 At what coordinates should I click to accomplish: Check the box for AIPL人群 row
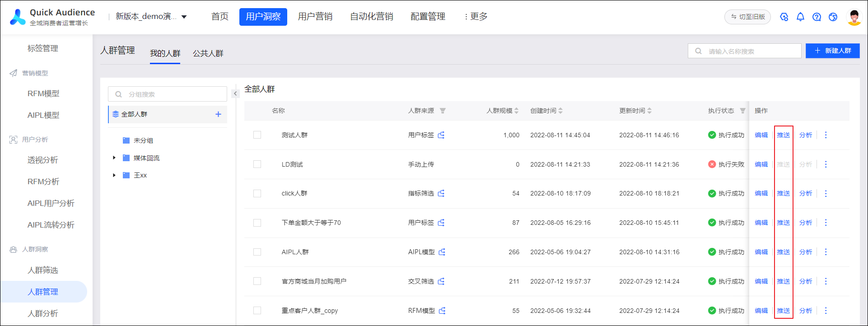point(257,252)
